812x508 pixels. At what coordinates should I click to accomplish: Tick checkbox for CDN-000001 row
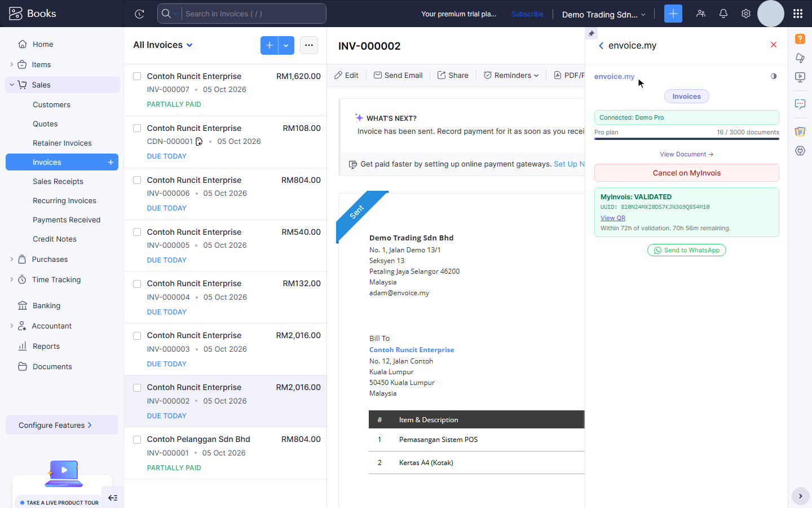point(137,128)
